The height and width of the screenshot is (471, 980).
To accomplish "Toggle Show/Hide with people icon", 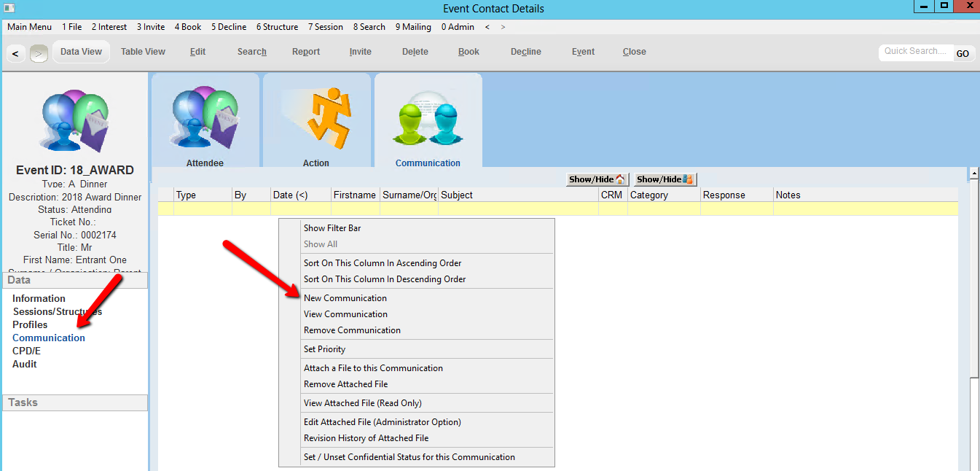I will coord(665,179).
